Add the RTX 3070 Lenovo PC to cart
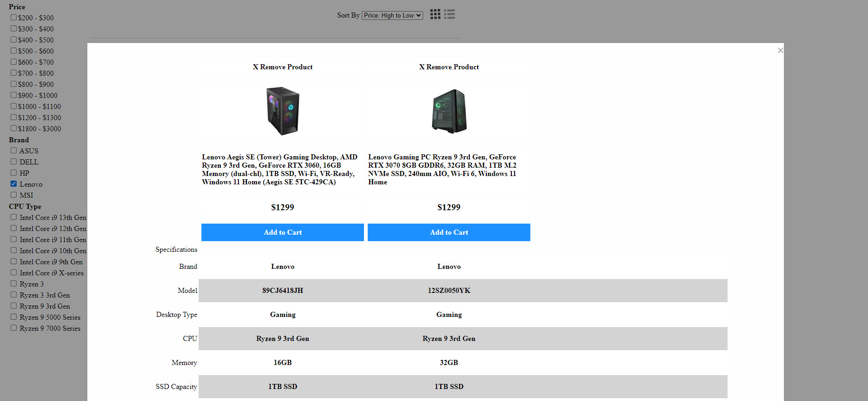Viewport: 868px width, 401px height. pyautogui.click(x=449, y=232)
